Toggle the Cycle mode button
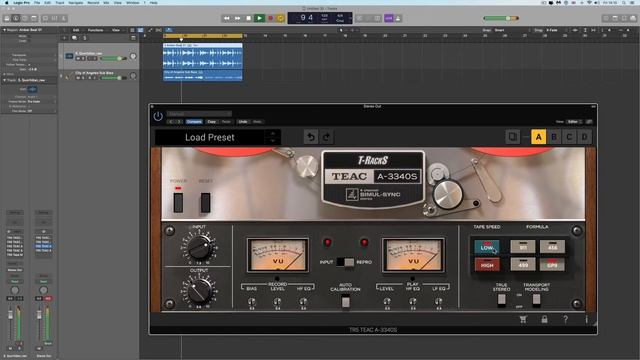 coord(280,18)
